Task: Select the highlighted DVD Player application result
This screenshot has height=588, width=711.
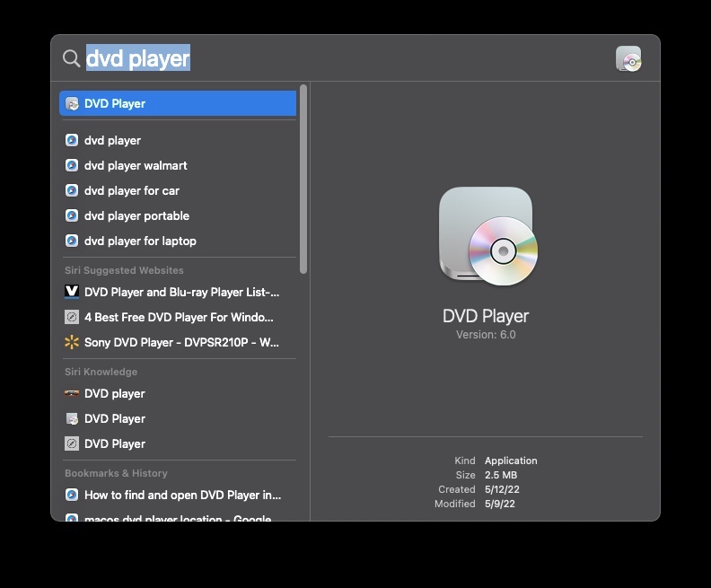Action: [x=178, y=103]
